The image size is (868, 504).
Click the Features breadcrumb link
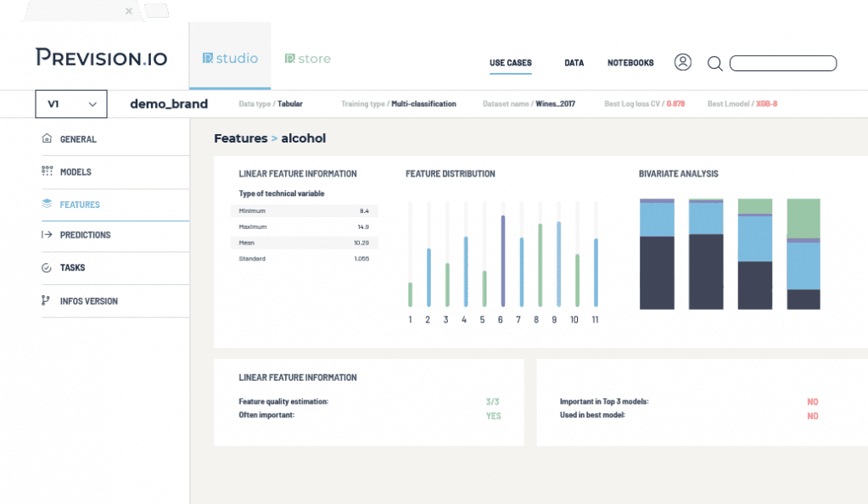(239, 138)
